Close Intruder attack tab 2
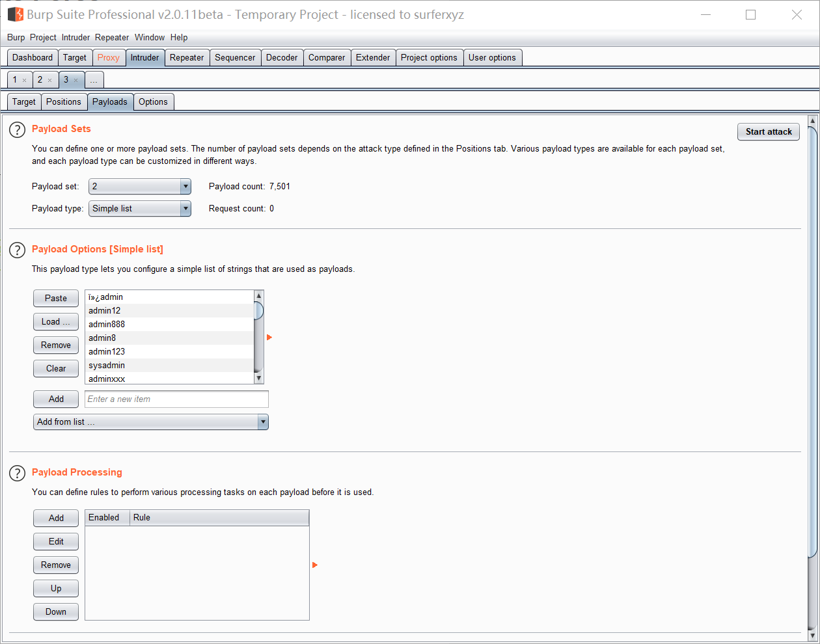Screen dimensions: 820x644 click(49, 81)
